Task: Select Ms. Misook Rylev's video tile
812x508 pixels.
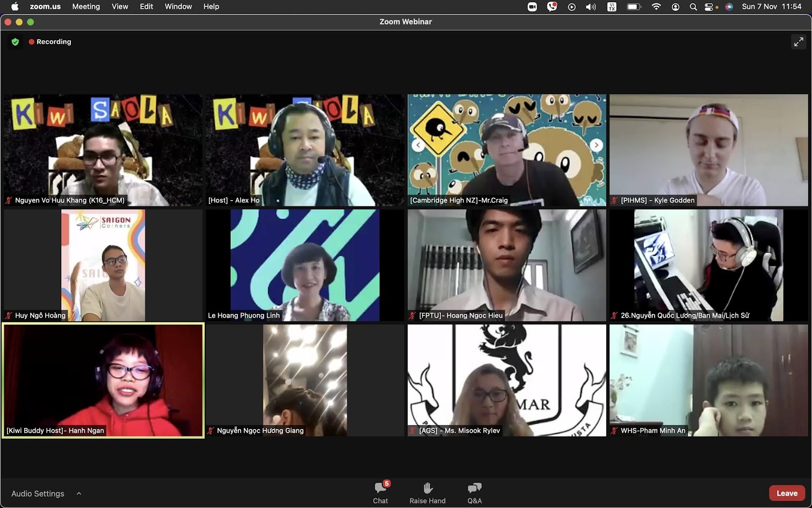Action: 507,380
